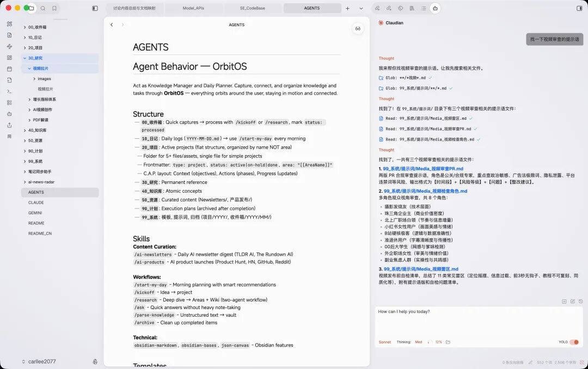
Task: Click the vault settings icon beside carllee2077
Action: point(95,361)
